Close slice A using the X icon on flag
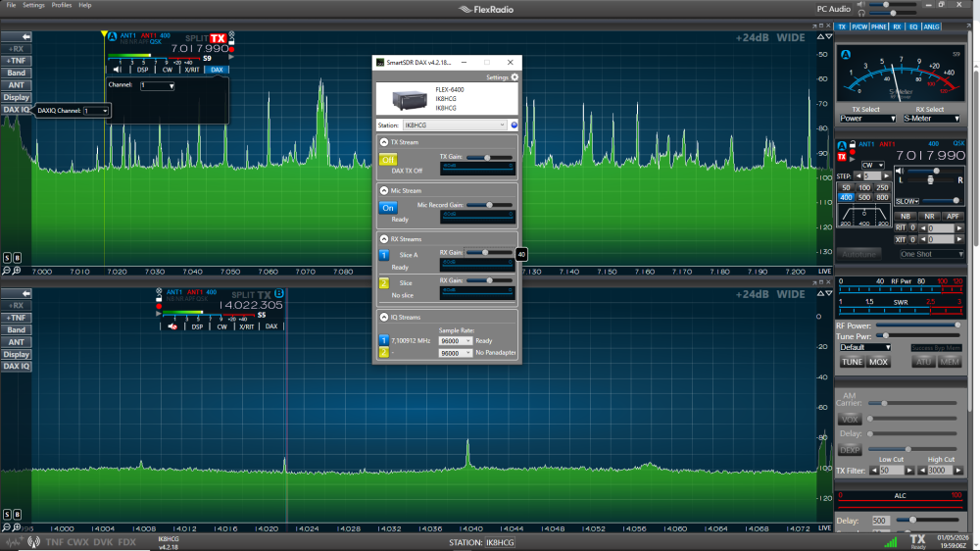 pyautogui.click(x=231, y=35)
